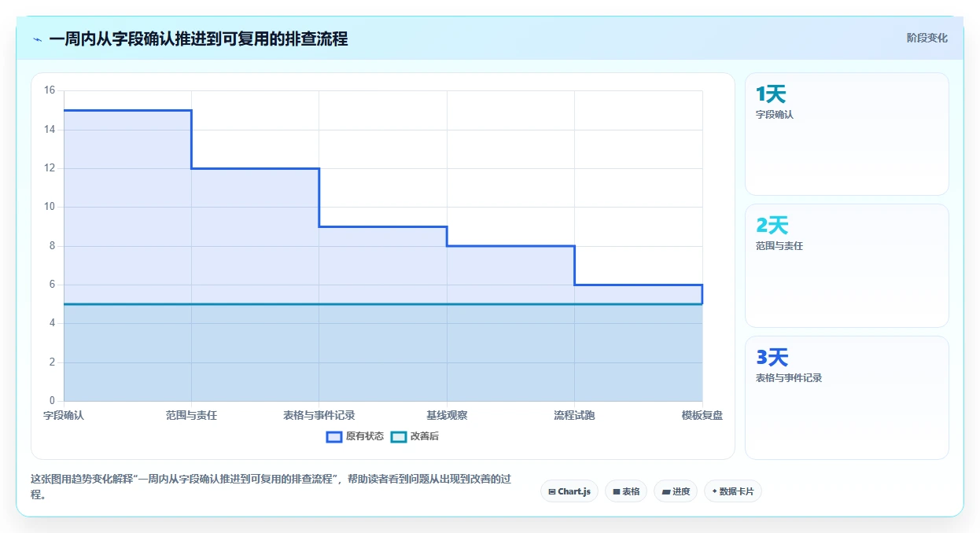Viewport: 980px width, 533px height.
Task: Select the 表格 tag chip
Action: coord(626,491)
